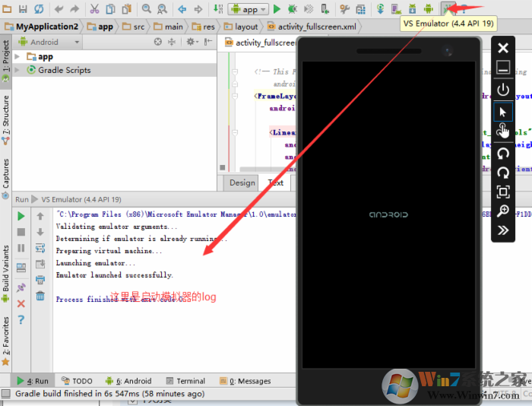Select single point mouse input mode in emulator

click(502, 111)
